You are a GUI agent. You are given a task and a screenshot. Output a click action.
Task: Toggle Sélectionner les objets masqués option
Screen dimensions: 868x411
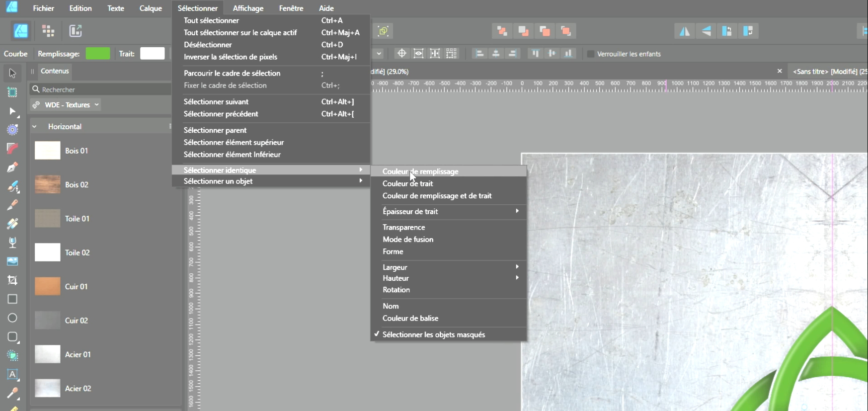click(433, 334)
